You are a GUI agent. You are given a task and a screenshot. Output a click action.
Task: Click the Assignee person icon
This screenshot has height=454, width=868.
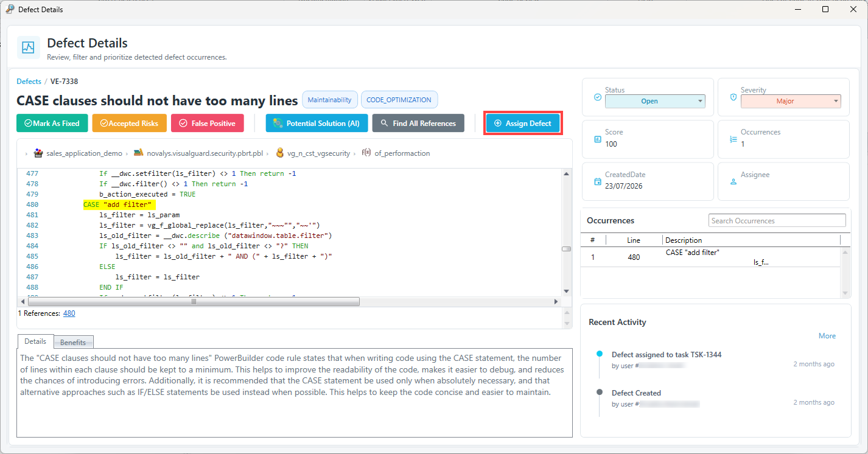(x=733, y=182)
